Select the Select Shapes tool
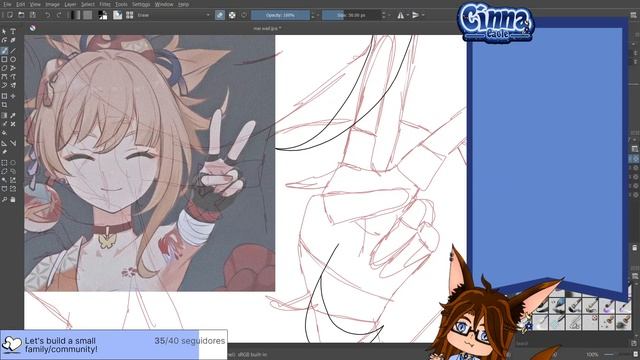 point(4,31)
